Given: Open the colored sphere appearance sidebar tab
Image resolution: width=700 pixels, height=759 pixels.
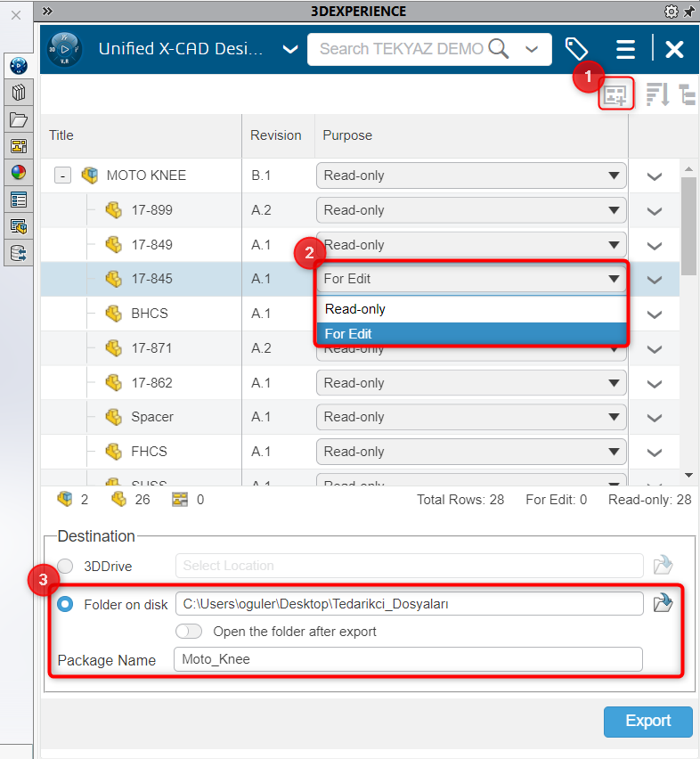Looking at the screenshot, I should pos(19,172).
